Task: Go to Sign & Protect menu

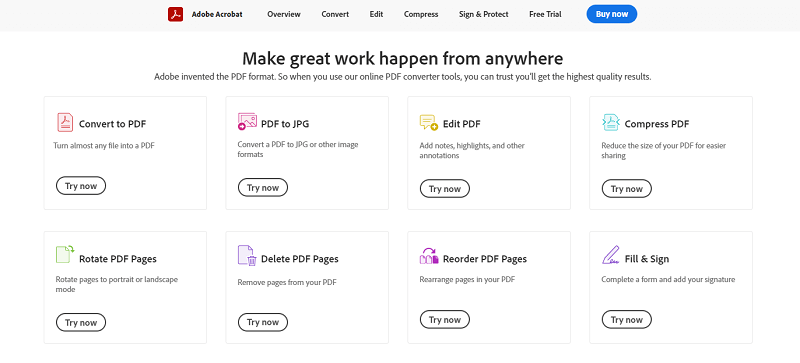Action: 484,14
